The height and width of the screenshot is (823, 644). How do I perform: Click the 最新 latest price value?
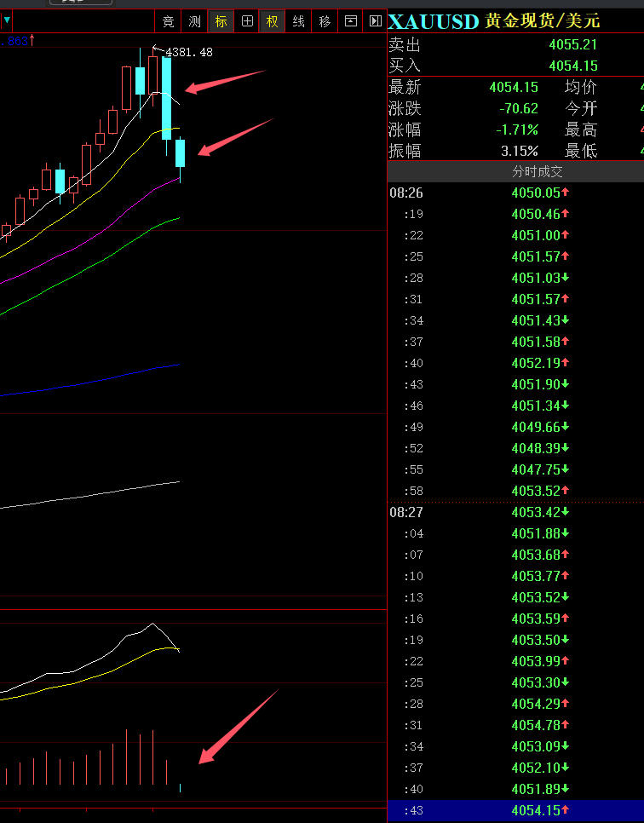tap(514, 87)
